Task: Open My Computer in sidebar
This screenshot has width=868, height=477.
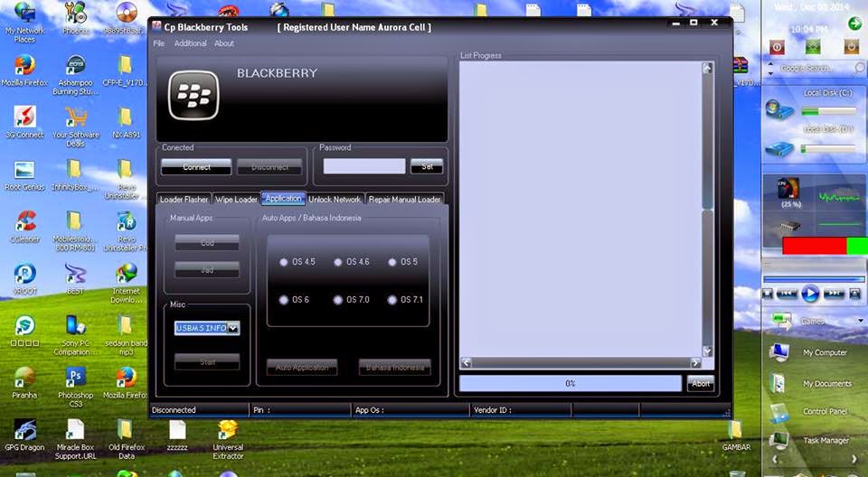Action: (x=809, y=352)
